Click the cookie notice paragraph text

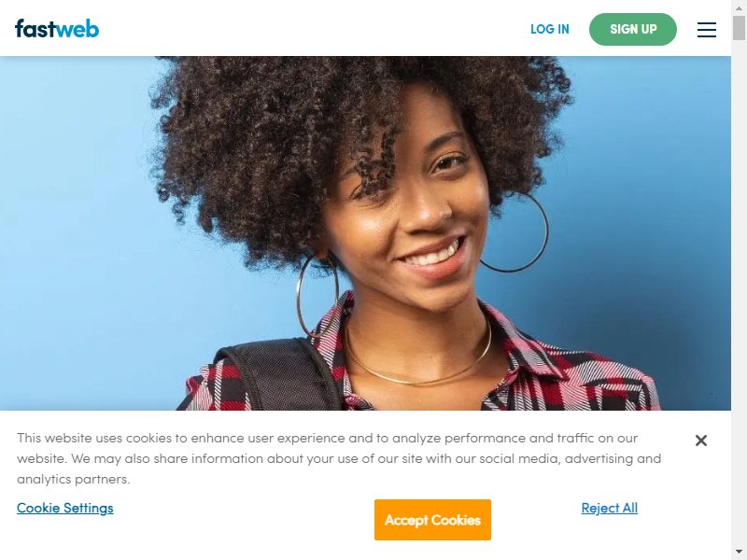[339, 458]
